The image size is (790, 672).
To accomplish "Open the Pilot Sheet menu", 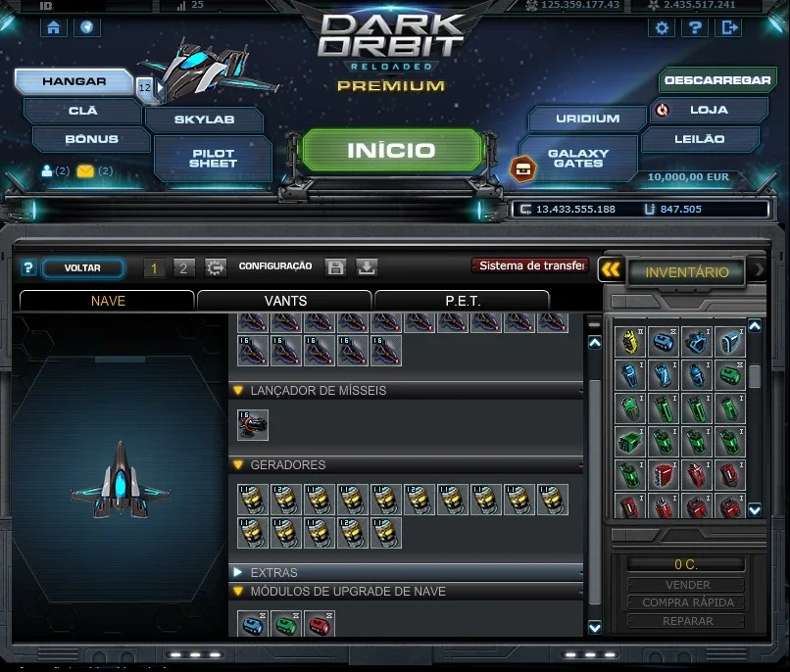I will (x=213, y=158).
